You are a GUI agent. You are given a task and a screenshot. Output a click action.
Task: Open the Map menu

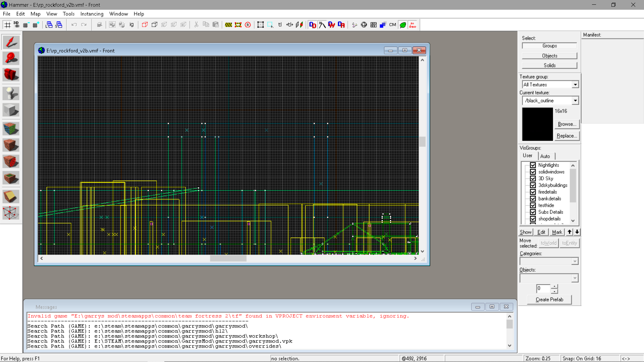(x=35, y=14)
